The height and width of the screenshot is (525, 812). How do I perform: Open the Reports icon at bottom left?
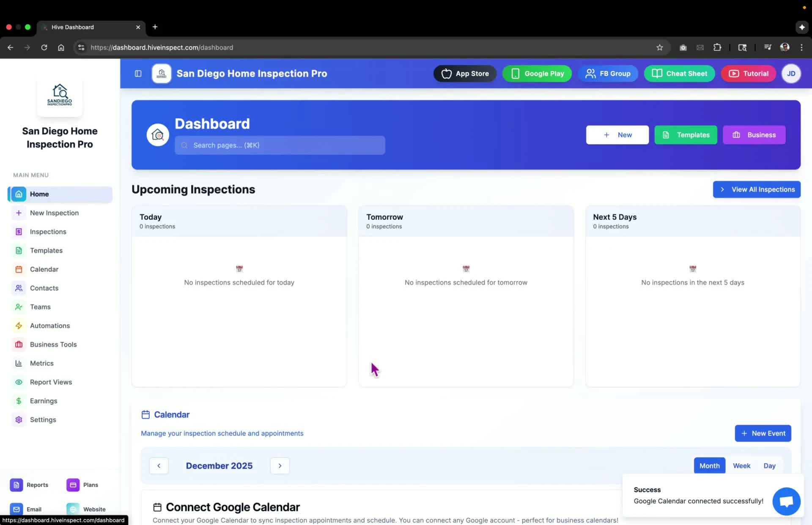coord(16,485)
